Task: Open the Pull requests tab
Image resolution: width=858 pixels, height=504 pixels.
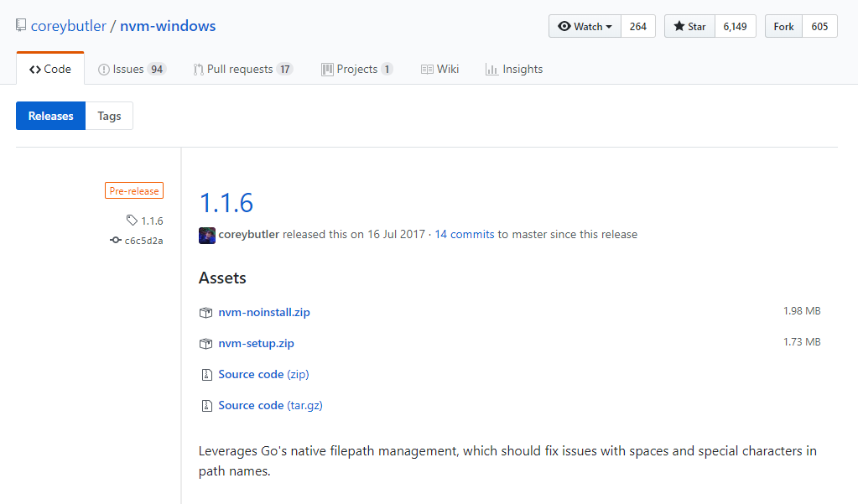Action: pos(242,69)
